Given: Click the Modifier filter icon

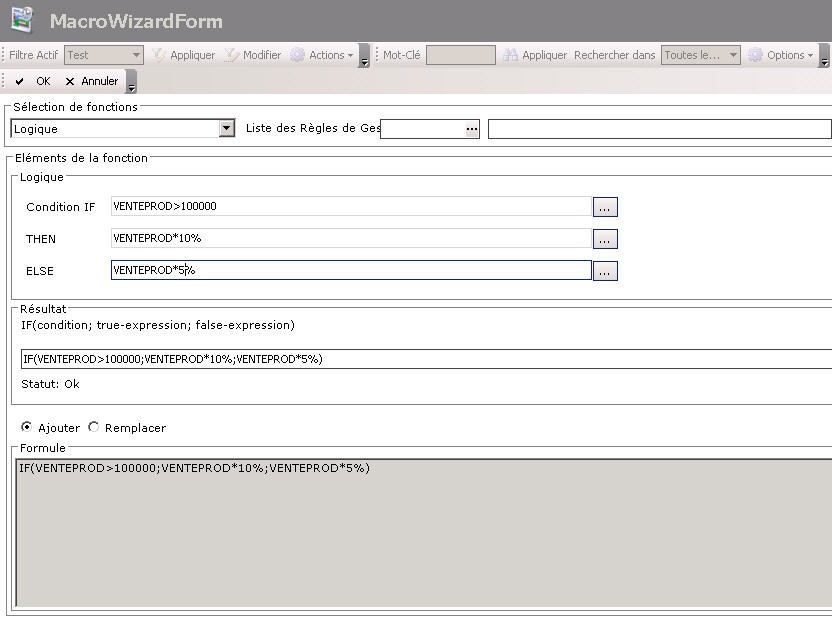Looking at the screenshot, I should (232, 55).
